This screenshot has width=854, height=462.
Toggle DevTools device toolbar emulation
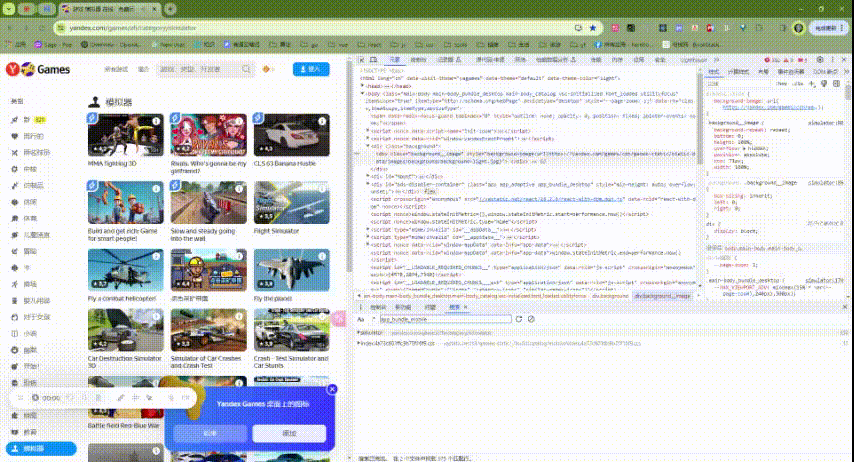(374, 60)
